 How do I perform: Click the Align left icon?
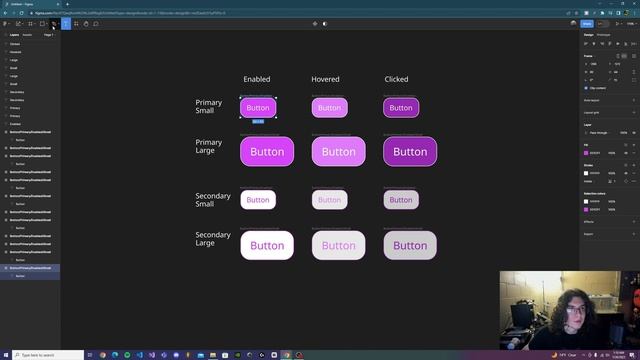[x=586, y=44]
